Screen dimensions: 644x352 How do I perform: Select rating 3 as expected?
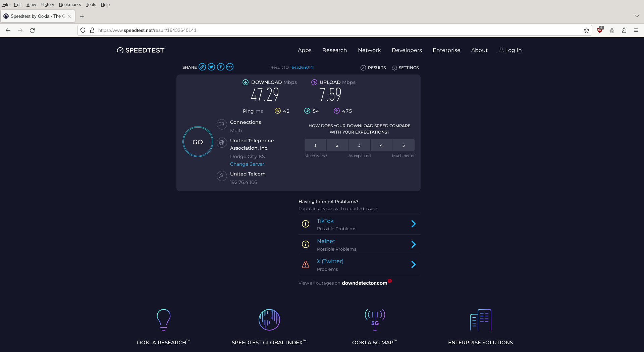(x=359, y=145)
